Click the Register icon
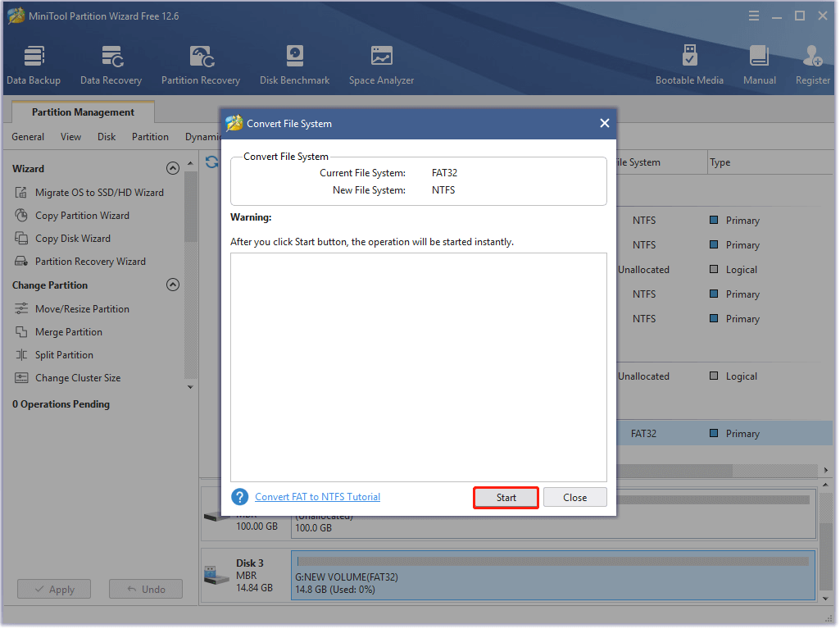The image size is (840, 629). 813,65
